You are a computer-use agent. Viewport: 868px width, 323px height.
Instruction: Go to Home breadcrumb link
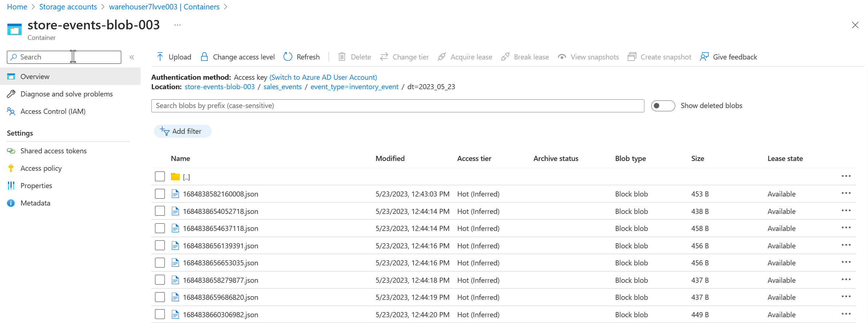(x=17, y=7)
